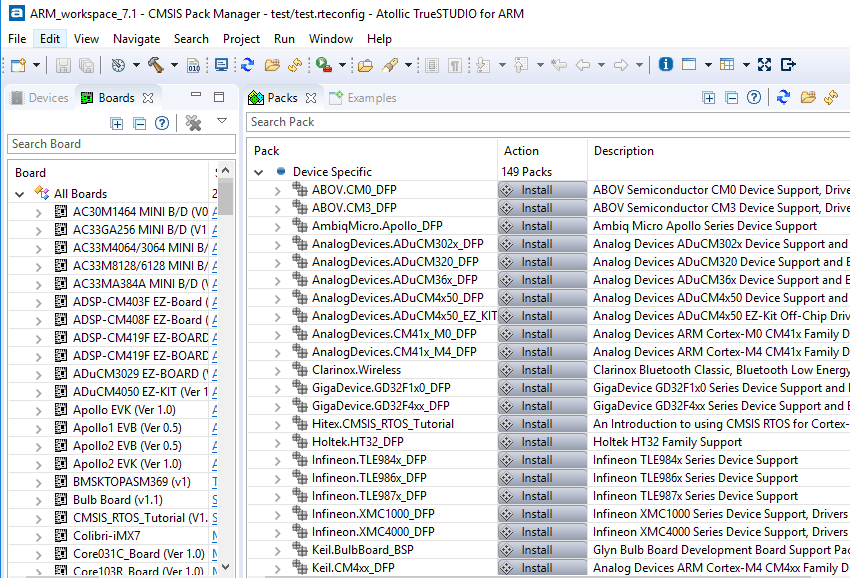Click Collapse All icon in Boards panel
Screen dimensions: 850x578
(x=139, y=123)
